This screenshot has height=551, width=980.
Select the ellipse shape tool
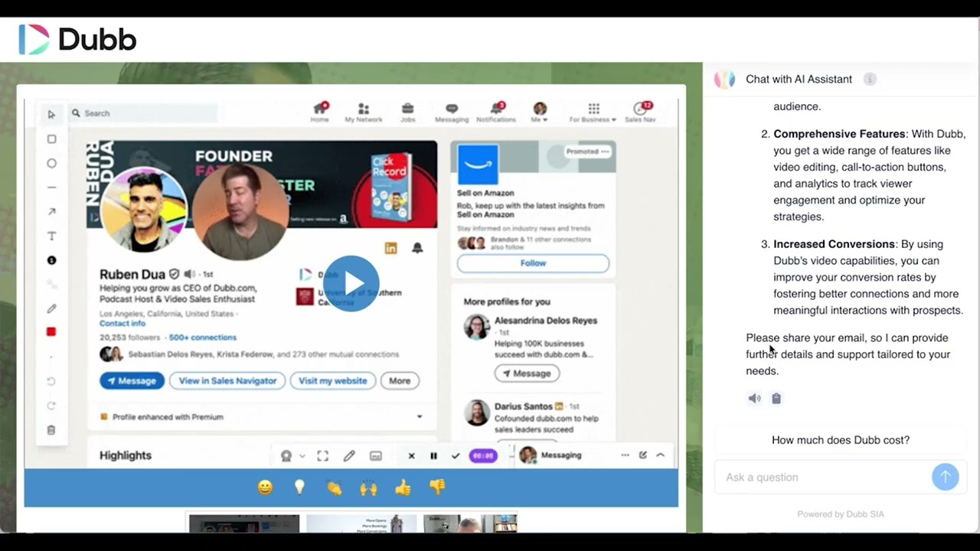click(51, 163)
